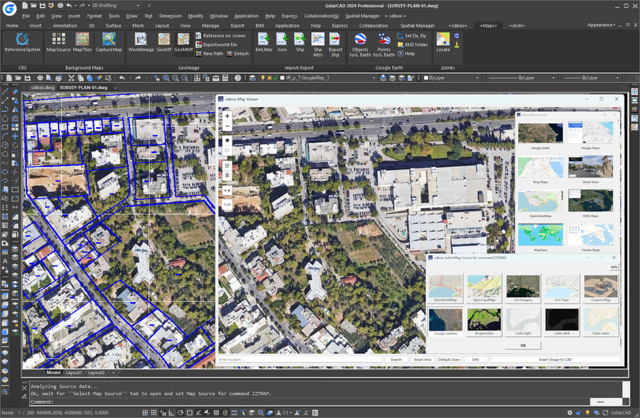Open the File menu
Image resolution: width=640 pixels, height=418 pixels.
[26, 16]
